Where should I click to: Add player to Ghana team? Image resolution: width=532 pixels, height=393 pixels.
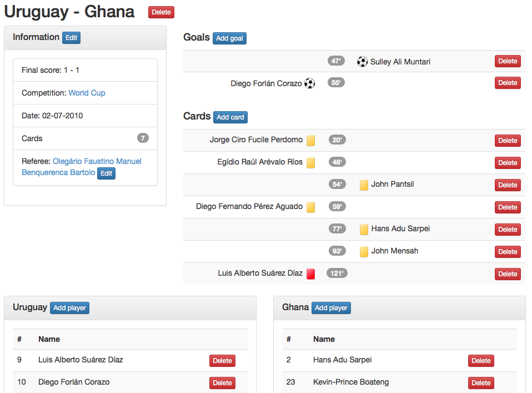coord(331,308)
